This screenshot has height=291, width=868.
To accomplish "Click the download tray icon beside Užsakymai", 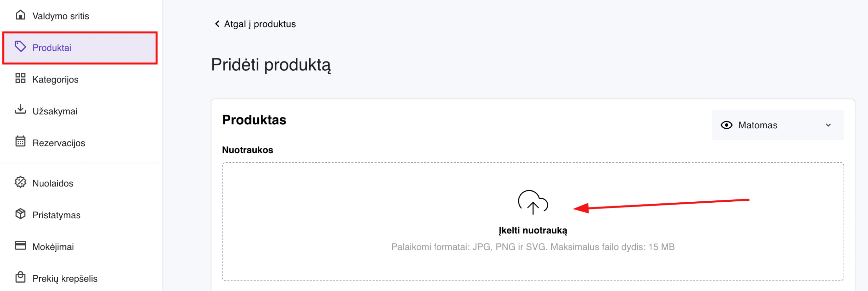I will (20, 110).
